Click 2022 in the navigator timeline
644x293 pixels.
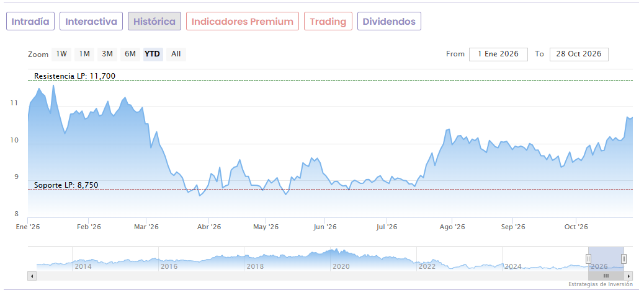point(427,267)
